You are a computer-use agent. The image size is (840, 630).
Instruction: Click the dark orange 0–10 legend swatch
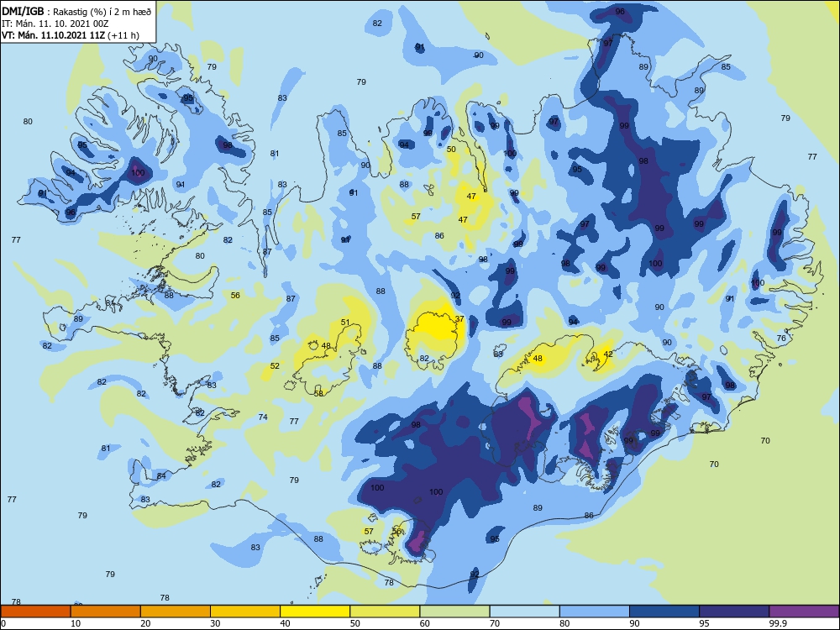pyautogui.click(x=35, y=612)
